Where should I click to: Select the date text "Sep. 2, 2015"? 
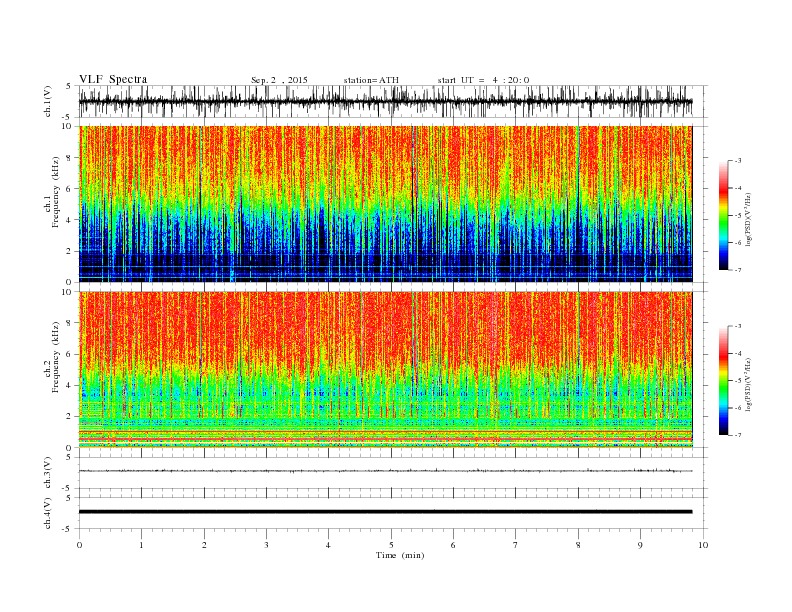pos(279,80)
